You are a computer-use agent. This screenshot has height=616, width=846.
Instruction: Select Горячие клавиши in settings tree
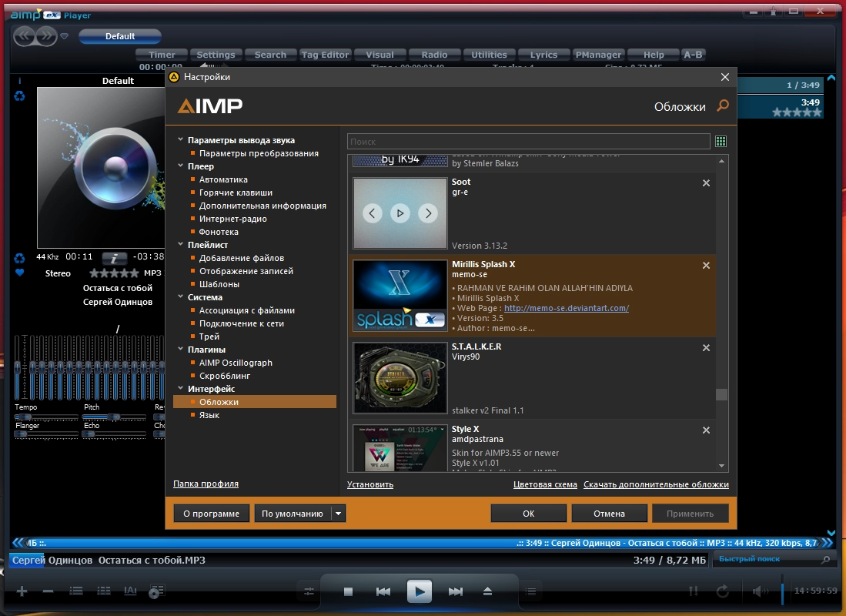pyautogui.click(x=236, y=192)
